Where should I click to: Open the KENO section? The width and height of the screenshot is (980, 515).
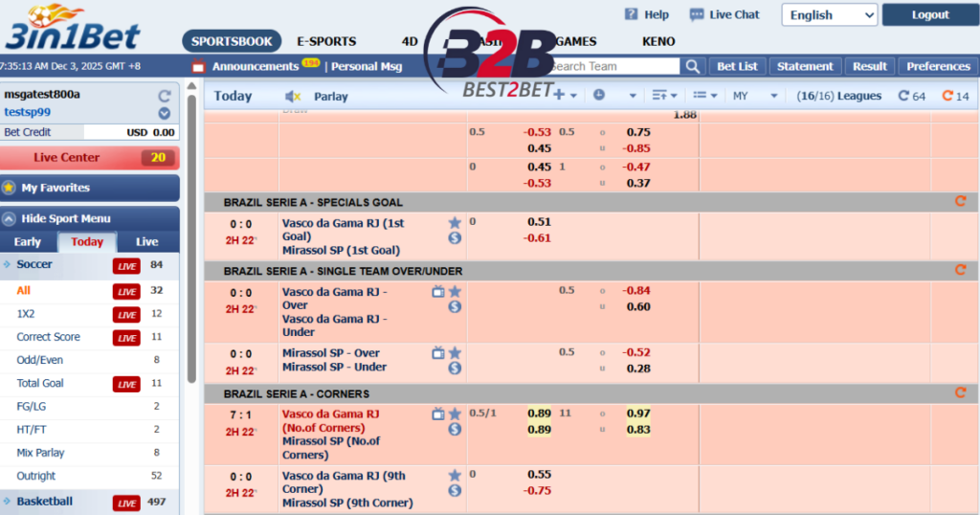click(658, 41)
